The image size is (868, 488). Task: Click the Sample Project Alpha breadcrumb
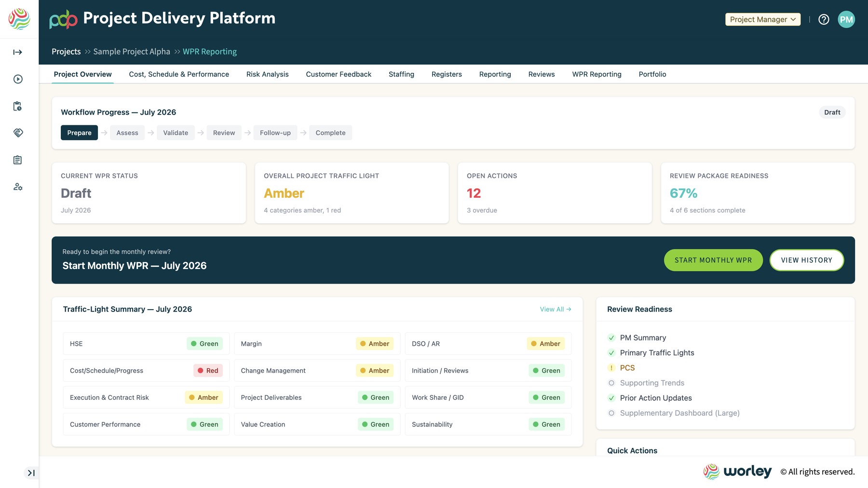(132, 52)
